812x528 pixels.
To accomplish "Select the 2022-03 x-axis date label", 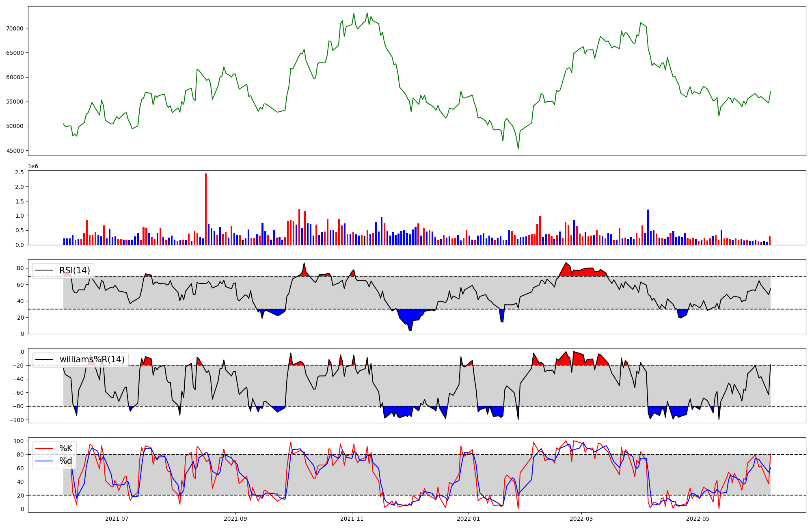I will click(x=581, y=519).
